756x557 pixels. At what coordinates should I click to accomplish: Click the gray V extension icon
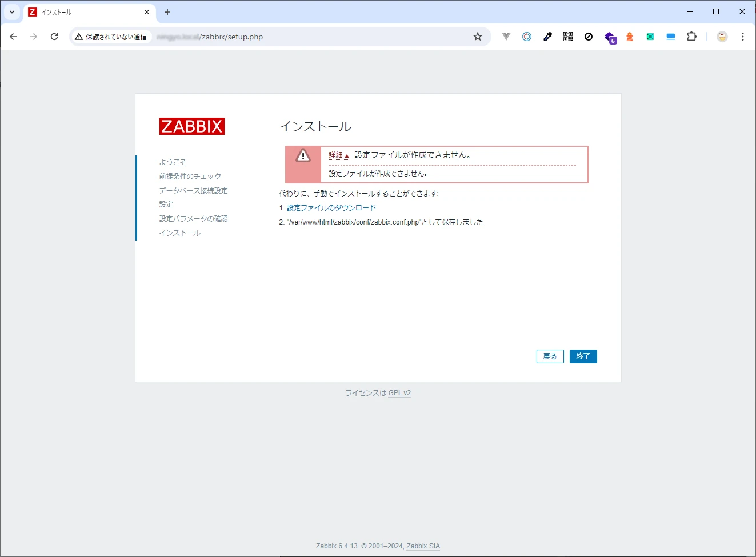click(506, 37)
